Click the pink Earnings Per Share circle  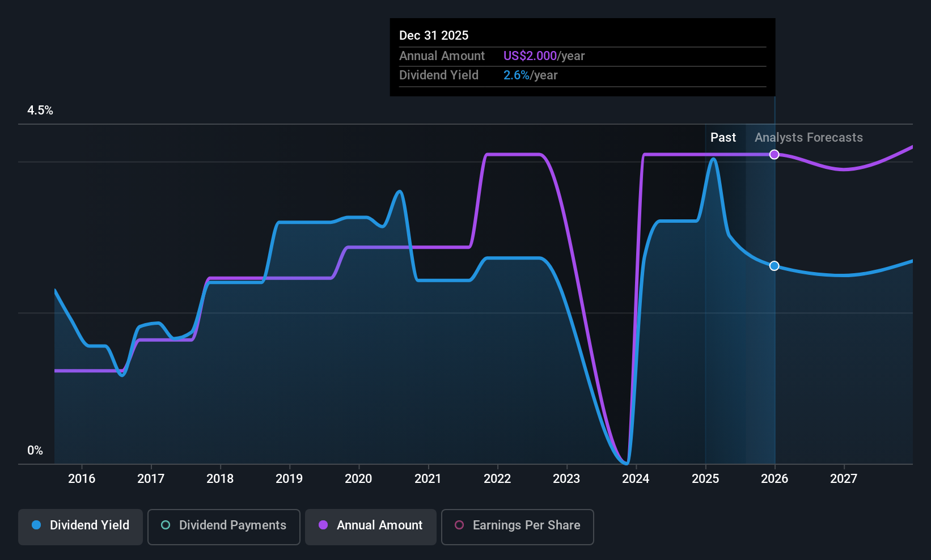click(x=459, y=525)
